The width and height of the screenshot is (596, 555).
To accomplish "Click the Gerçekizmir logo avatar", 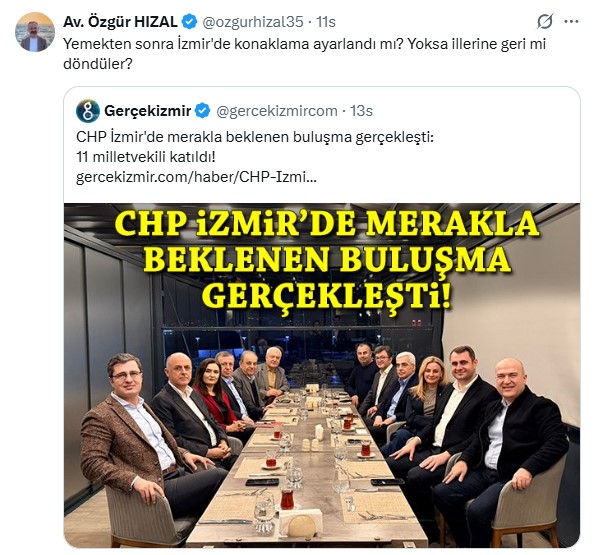I will coord(88,111).
